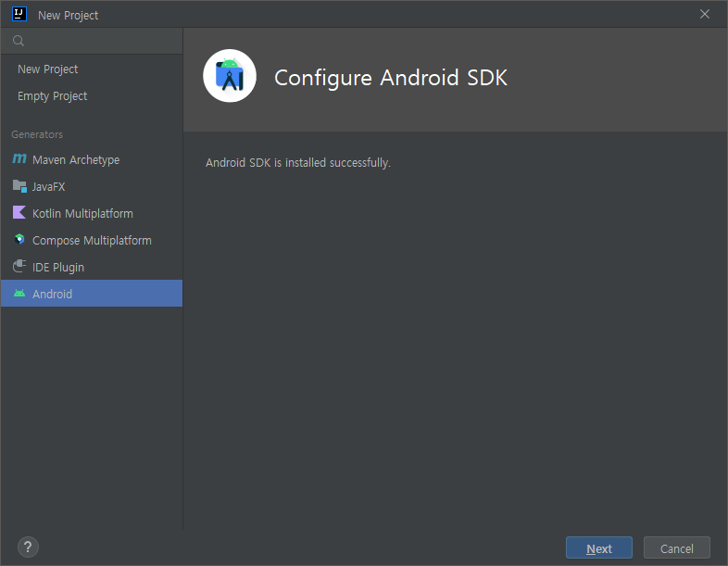Click the IntelliJ IDEA title bar icon
Viewport: 728px width, 566px height.
pyautogui.click(x=19, y=14)
